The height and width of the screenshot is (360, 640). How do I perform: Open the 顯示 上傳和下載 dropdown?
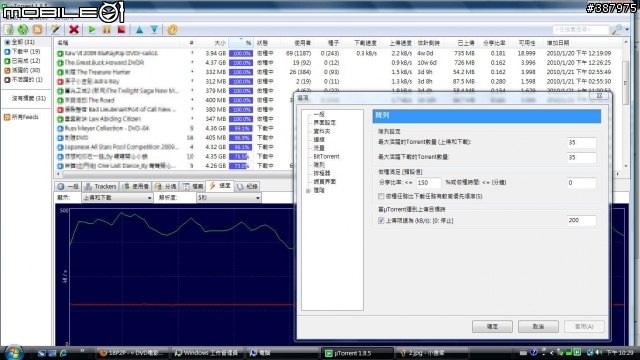pos(117,198)
